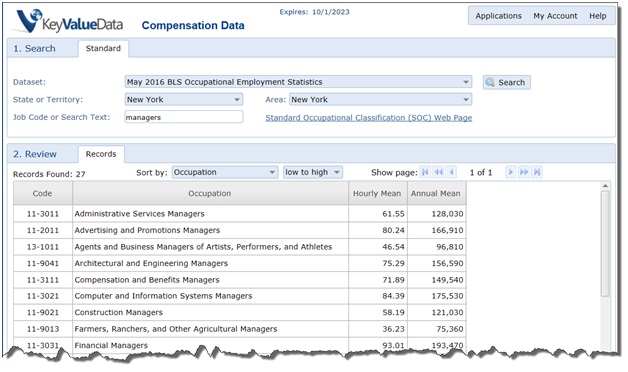Go to first page of records
Viewport: 628px width, 372px height.
click(x=425, y=172)
